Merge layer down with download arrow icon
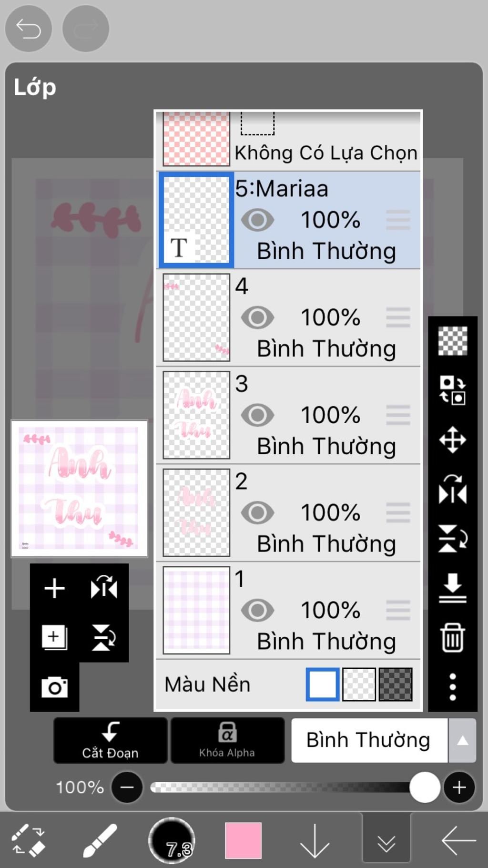Image resolution: width=488 pixels, height=868 pixels. pos(452,588)
